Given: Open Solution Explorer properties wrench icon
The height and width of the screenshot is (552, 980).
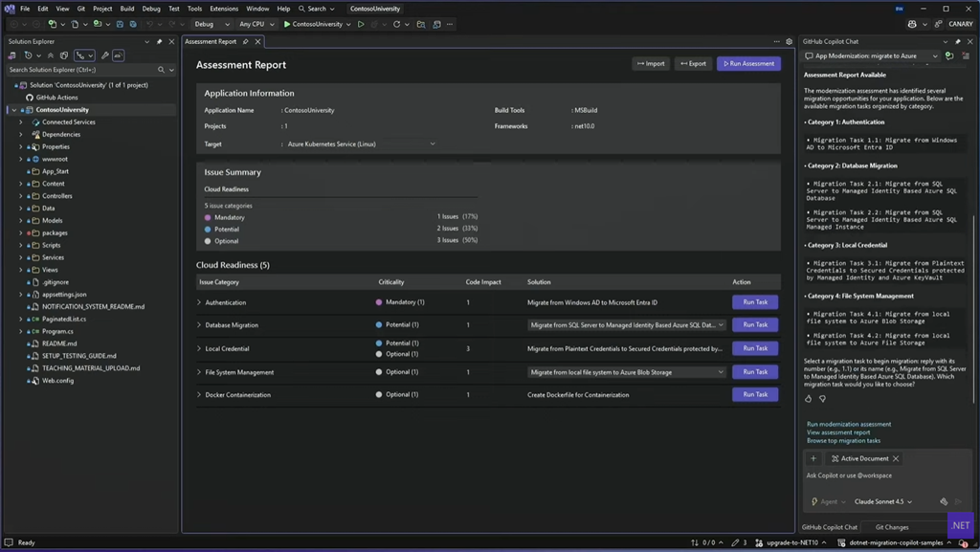Looking at the screenshot, I should [104, 55].
